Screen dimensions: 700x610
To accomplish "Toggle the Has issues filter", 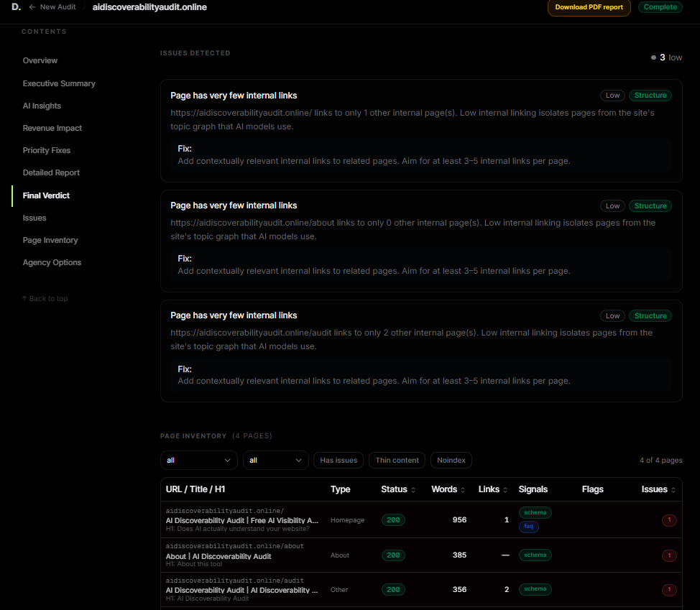I will click(339, 461).
